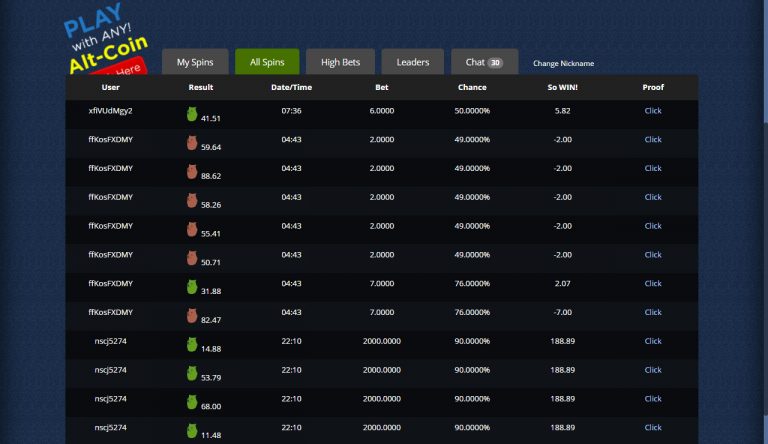Click the red icon beside result 82.47
The height and width of the screenshot is (444, 768).
pyautogui.click(x=192, y=316)
